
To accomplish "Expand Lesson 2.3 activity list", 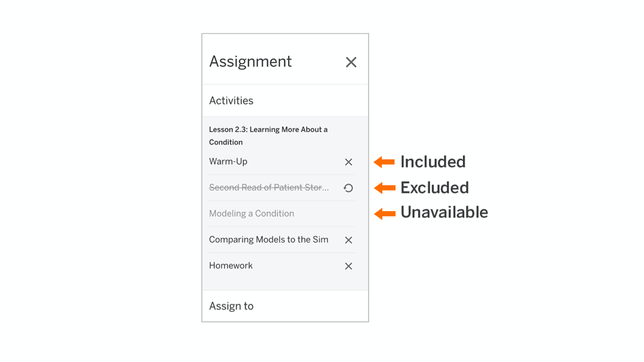I will [268, 136].
